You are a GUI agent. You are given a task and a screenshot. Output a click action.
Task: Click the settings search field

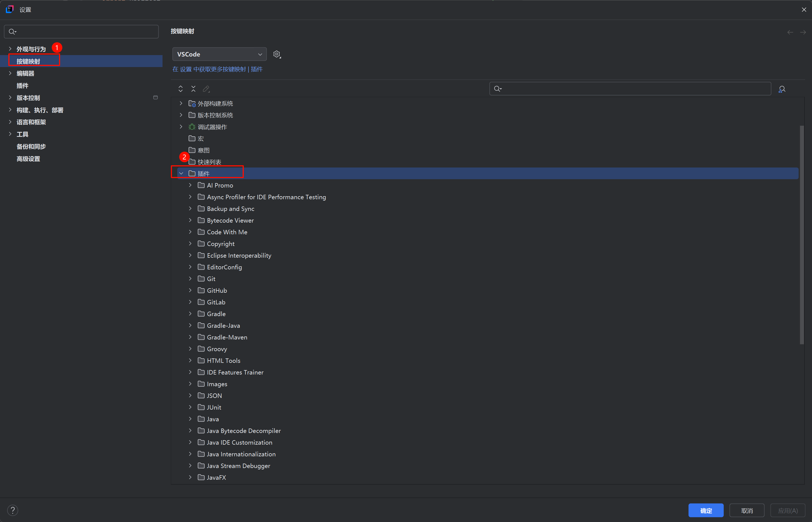(81, 31)
